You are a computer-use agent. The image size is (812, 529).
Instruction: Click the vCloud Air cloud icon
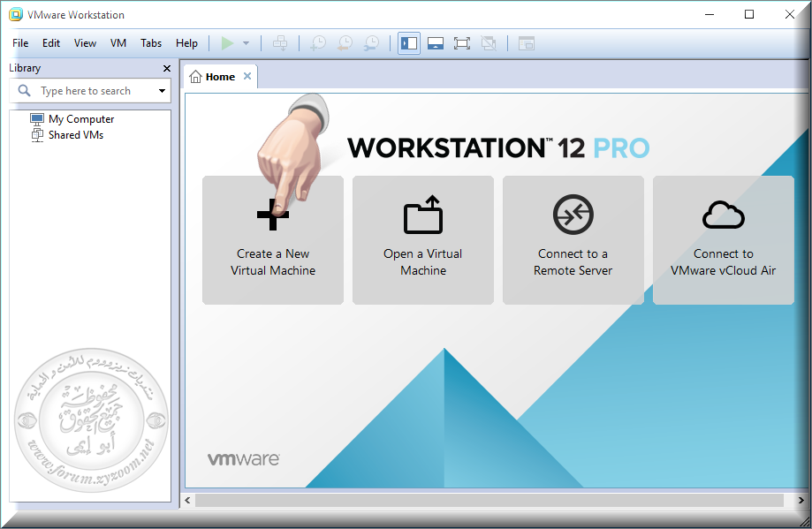pyautogui.click(x=724, y=215)
